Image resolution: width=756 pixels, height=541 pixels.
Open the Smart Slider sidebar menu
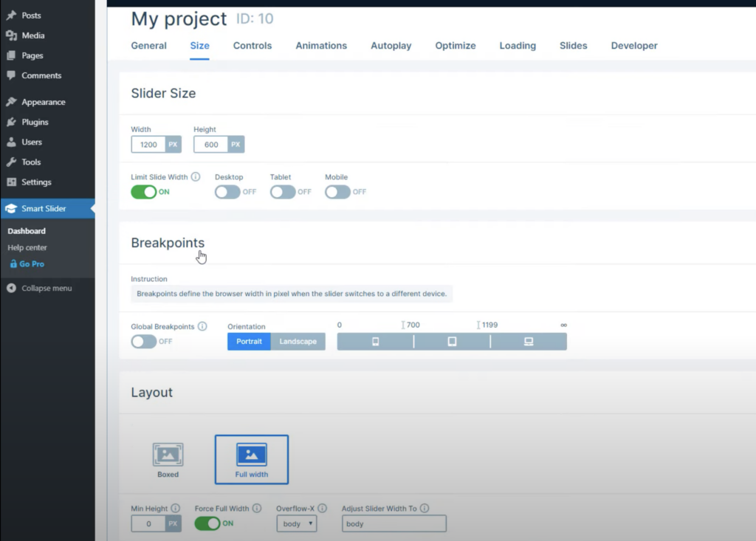tap(44, 209)
